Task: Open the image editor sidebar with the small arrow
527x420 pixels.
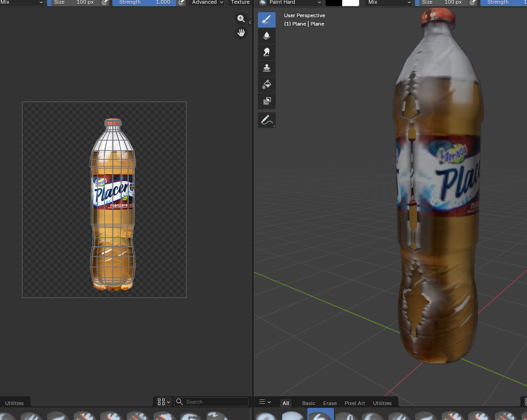Action: [x=250, y=22]
